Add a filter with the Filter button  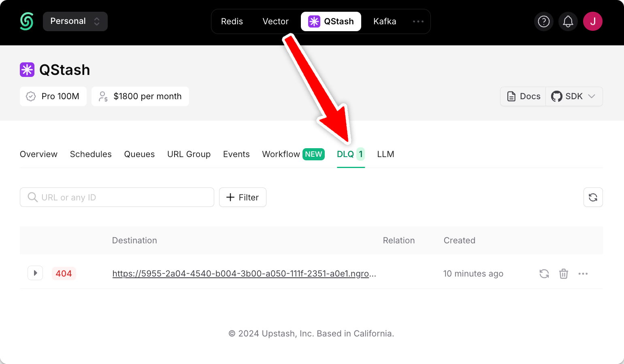[x=243, y=197]
